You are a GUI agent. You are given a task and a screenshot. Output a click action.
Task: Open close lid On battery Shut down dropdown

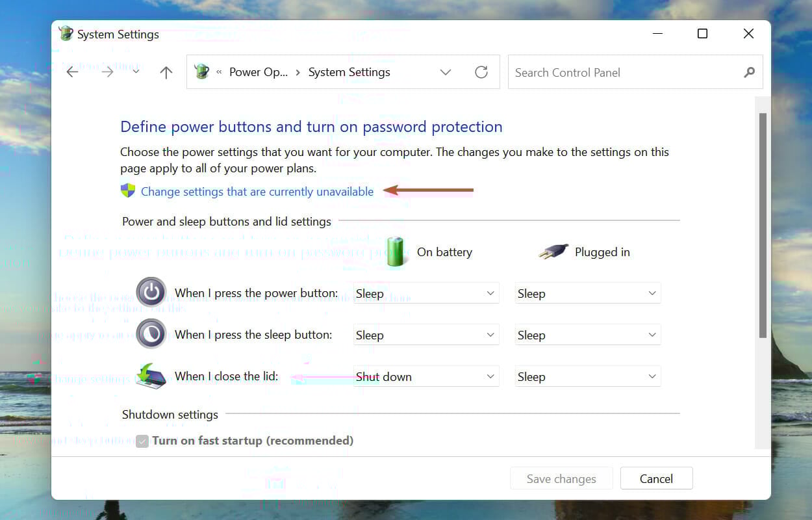[426, 376]
